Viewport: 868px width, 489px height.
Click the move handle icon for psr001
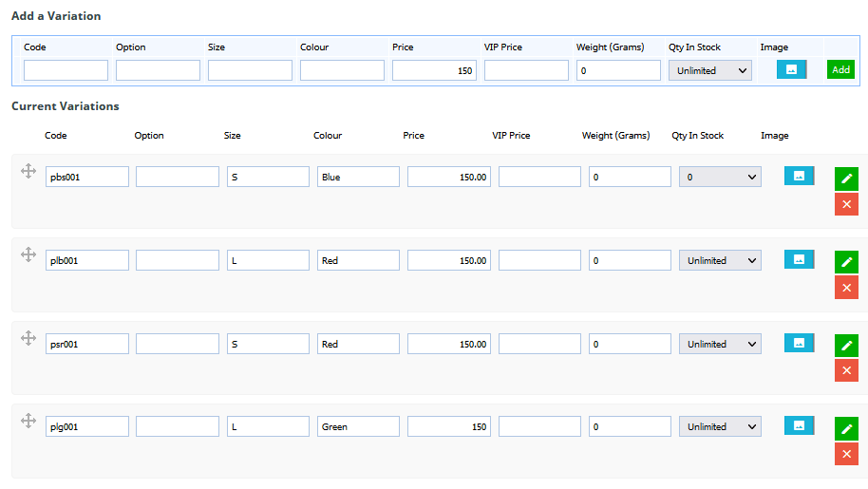(x=28, y=338)
